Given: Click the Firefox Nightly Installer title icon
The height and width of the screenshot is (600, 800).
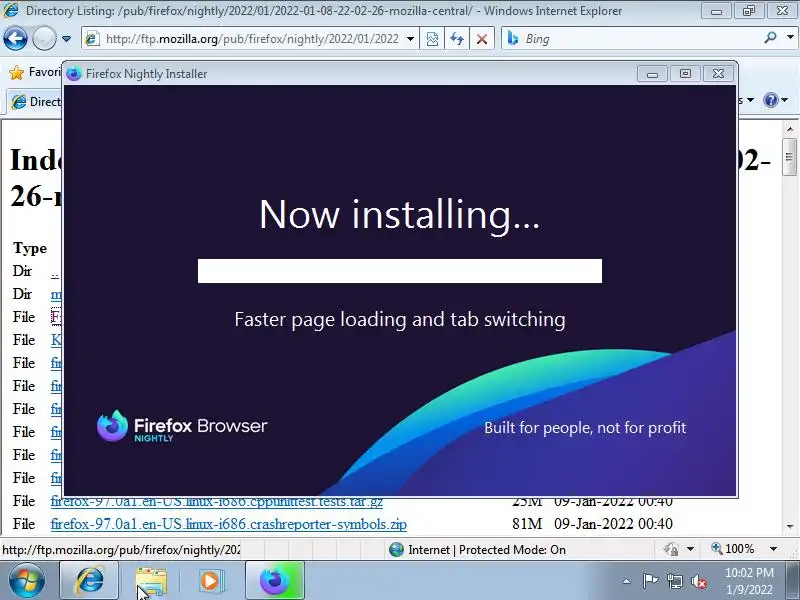Looking at the screenshot, I should (74, 73).
